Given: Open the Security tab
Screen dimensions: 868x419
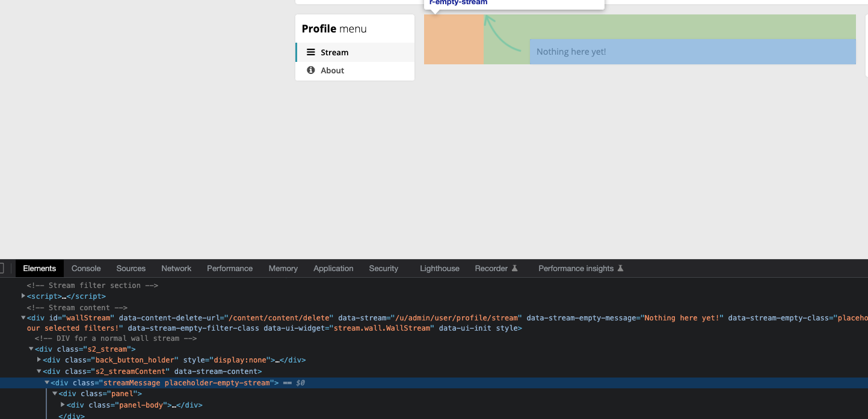Looking at the screenshot, I should tap(383, 268).
